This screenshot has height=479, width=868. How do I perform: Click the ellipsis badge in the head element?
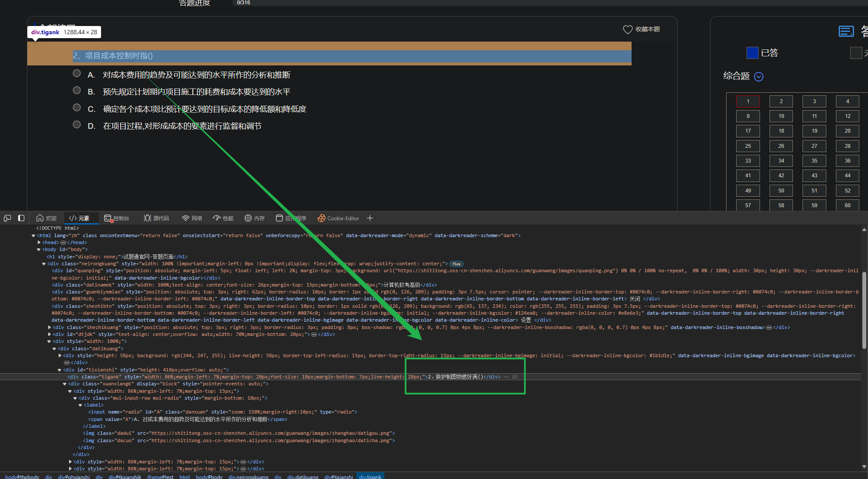coord(63,243)
